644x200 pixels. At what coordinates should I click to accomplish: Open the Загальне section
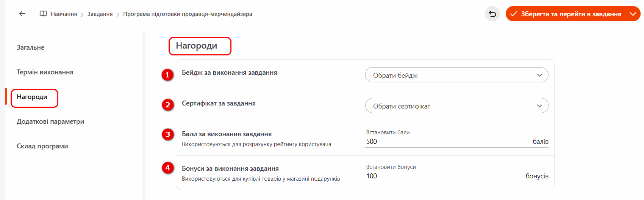point(31,47)
